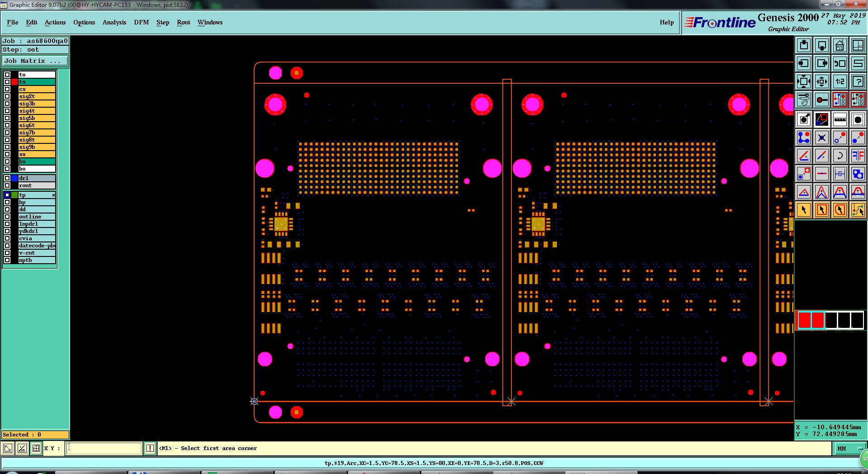Click the I info button beside coordinate field
This screenshot has height=474, width=868.
(150, 448)
